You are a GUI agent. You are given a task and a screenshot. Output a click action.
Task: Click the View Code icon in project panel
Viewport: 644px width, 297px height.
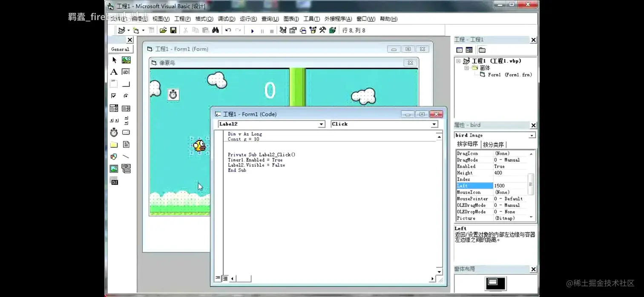pyautogui.click(x=459, y=50)
